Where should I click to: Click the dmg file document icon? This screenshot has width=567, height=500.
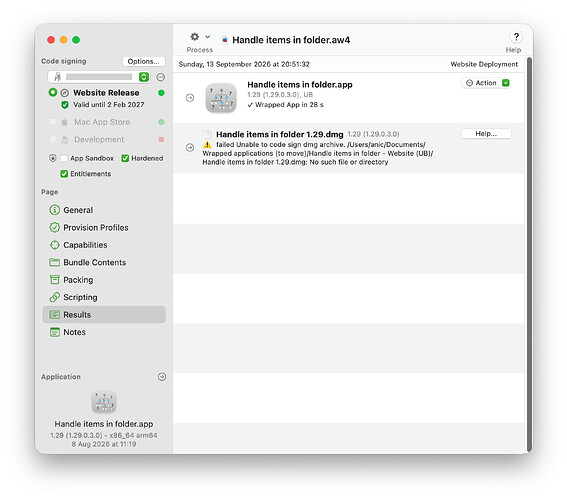click(208, 134)
